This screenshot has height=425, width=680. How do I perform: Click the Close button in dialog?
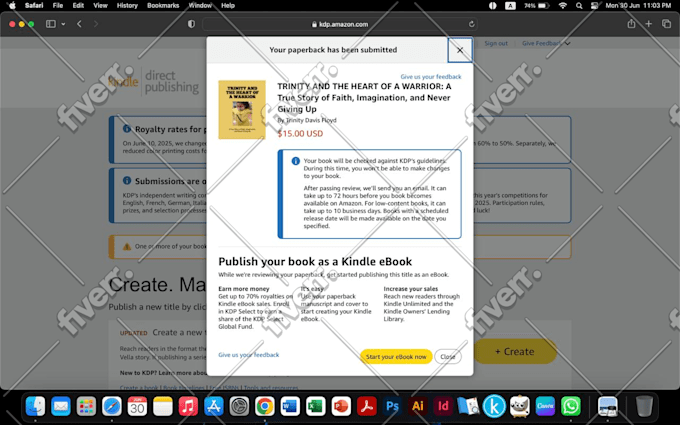[448, 356]
